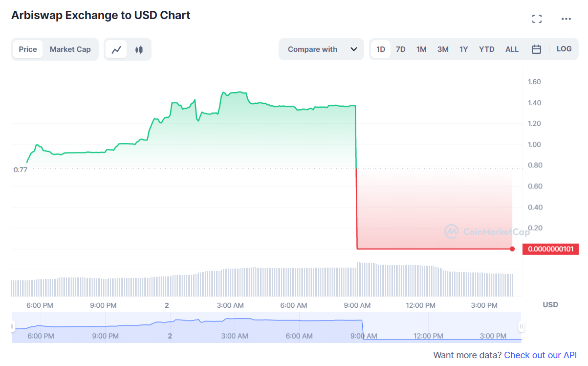Click the Arbiswap Exchange to USD Chart heading
The height and width of the screenshot is (366, 588).
coord(101,16)
